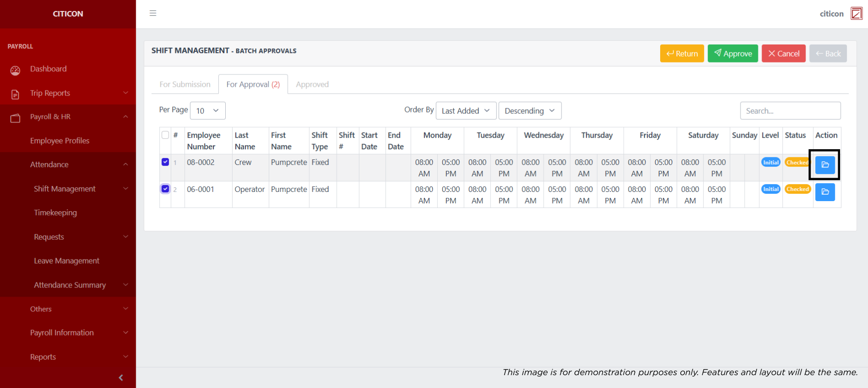Open the Descending sort dropdown

pyautogui.click(x=529, y=111)
